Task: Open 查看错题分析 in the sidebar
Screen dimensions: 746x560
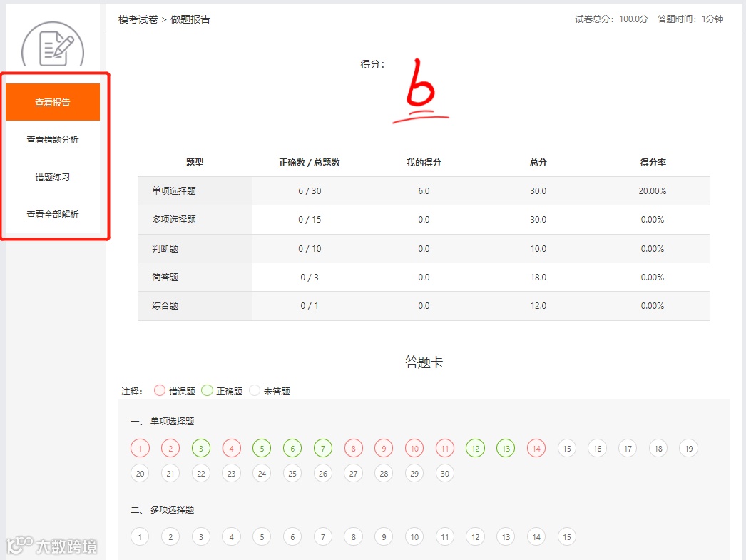Action: click(53, 139)
